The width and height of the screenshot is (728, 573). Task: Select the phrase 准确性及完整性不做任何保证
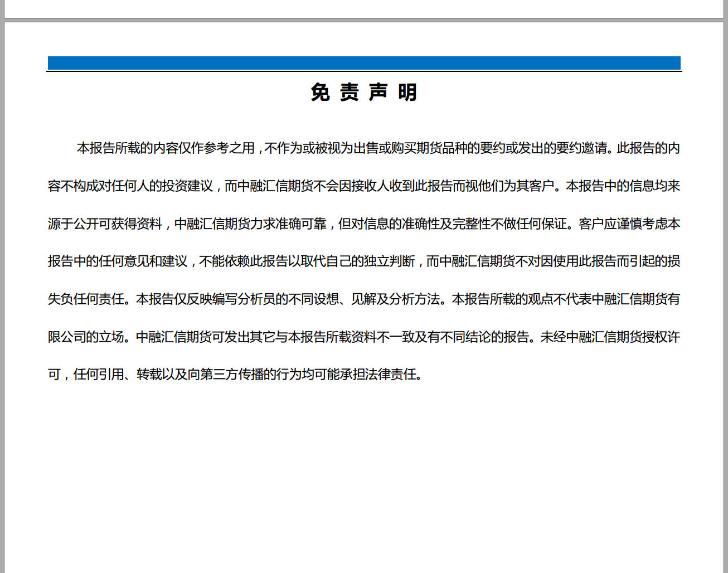pos(484,224)
